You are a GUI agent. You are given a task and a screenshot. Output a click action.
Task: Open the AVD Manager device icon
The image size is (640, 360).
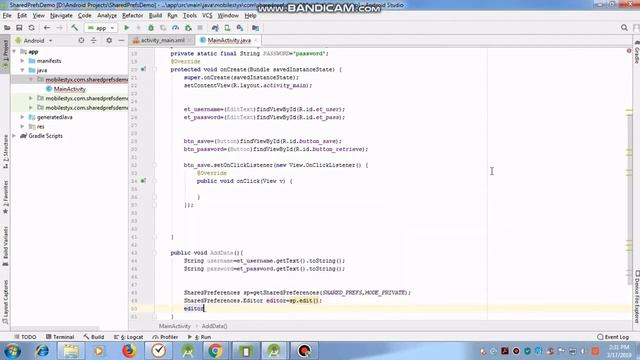[x=227, y=28]
